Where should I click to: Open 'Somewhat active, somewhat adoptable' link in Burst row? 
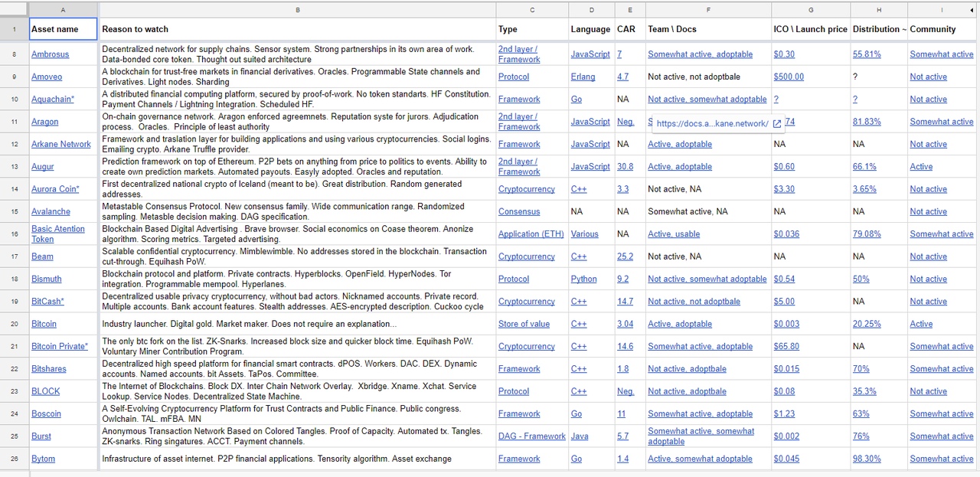tap(701, 436)
